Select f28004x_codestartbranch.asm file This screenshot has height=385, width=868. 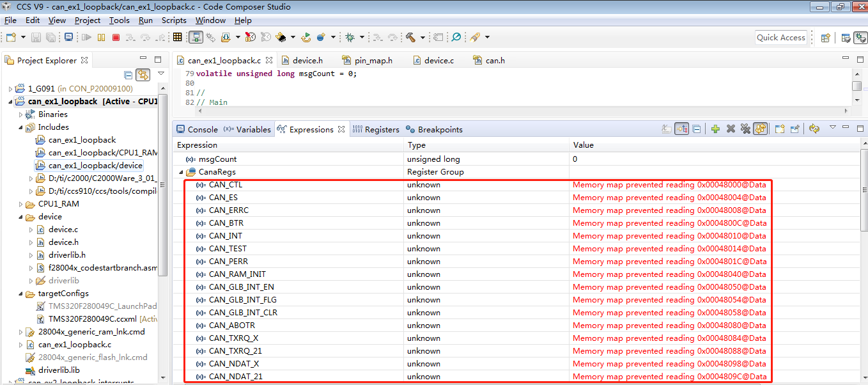tap(97, 268)
